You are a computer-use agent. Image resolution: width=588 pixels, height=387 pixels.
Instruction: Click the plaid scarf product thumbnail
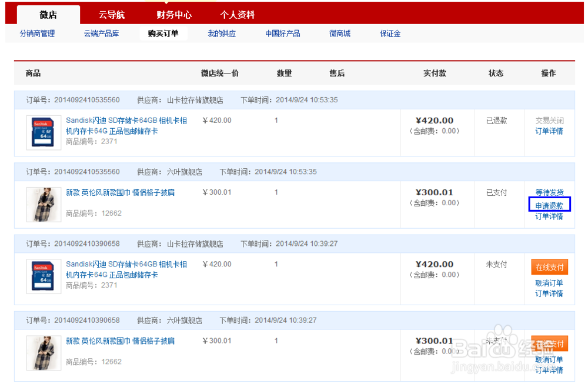pyautogui.click(x=44, y=204)
